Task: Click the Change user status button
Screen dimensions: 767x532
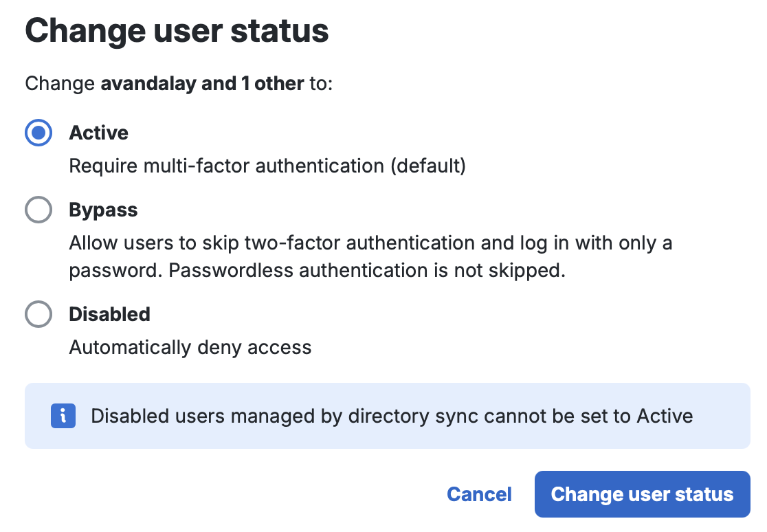Action: (x=641, y=494)
